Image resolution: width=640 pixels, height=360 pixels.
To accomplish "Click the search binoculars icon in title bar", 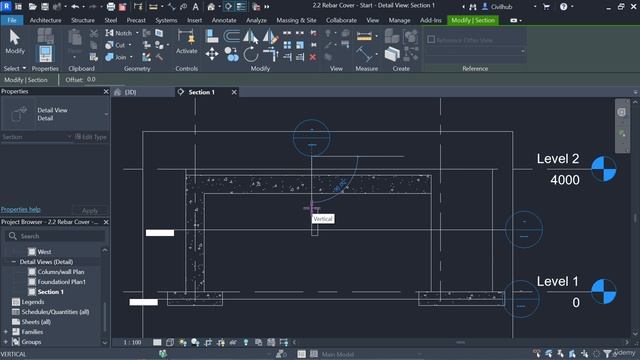I will pos(473,7).
